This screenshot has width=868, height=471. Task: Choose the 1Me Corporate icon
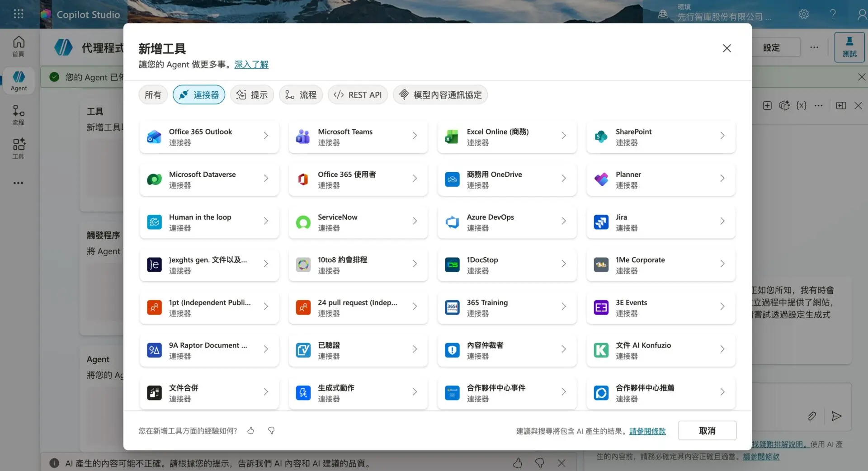point(601,264)
